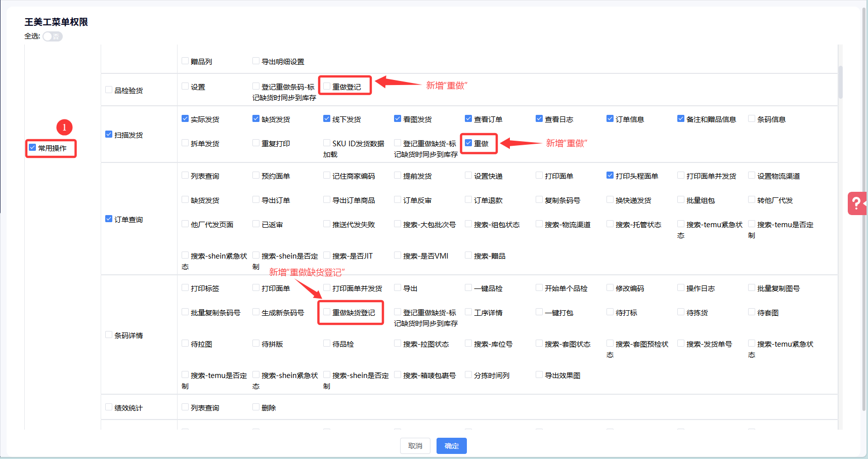Check the 条码信息 permission box

tap(752, 119)
